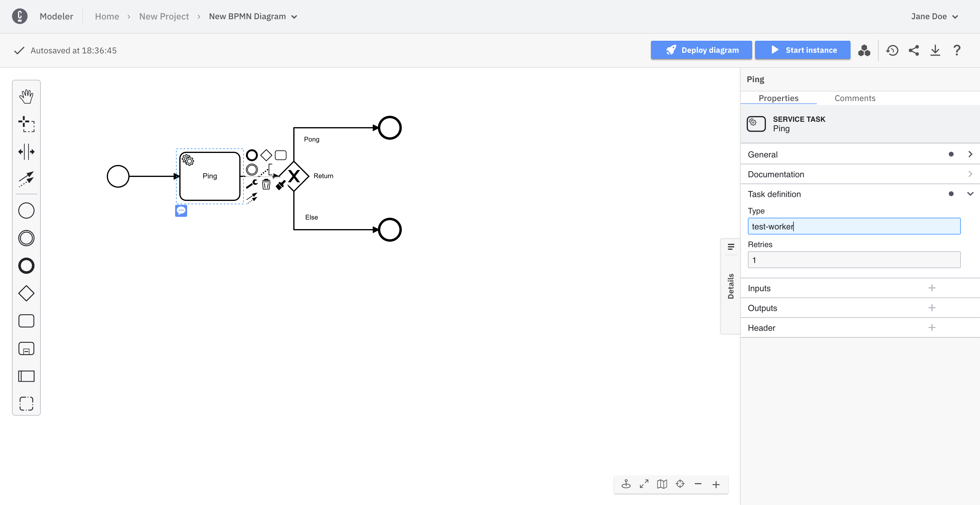Image resolution: width=980 pixels, height=505 pixels.
Task: Toggle fullscreen mode
Action: click(x=644, y=484)
